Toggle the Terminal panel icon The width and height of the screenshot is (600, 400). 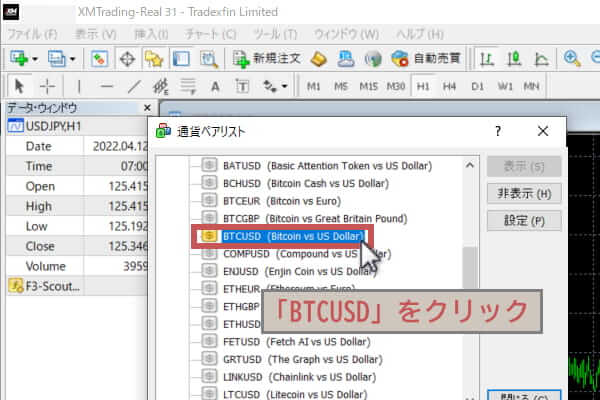click(181, 59)
